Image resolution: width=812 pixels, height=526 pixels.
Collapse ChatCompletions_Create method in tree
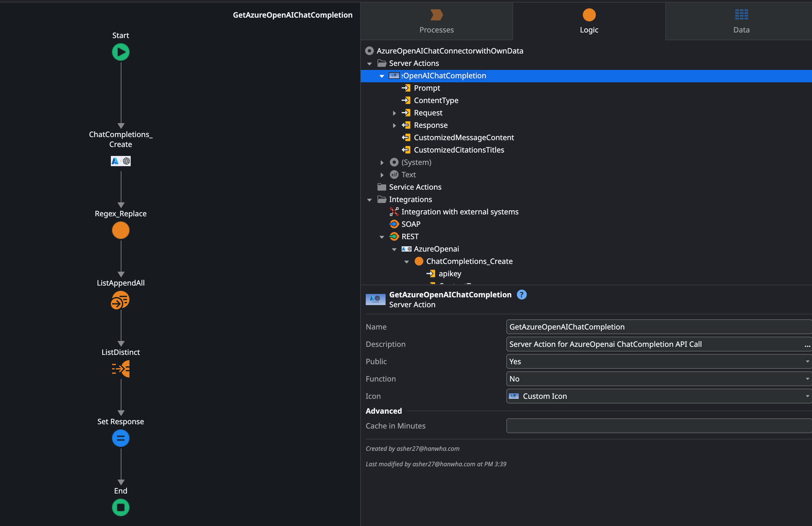(407, 261)
